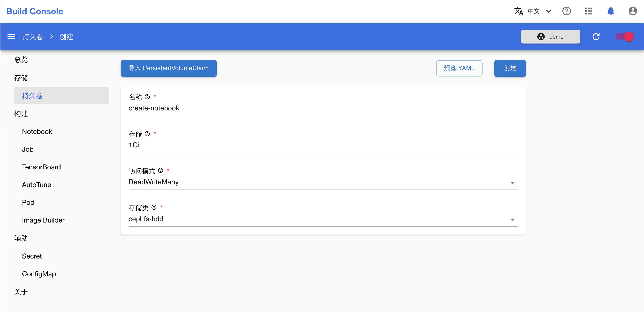
Task: Open Pod in the sidebar
Action: [28, 203]
